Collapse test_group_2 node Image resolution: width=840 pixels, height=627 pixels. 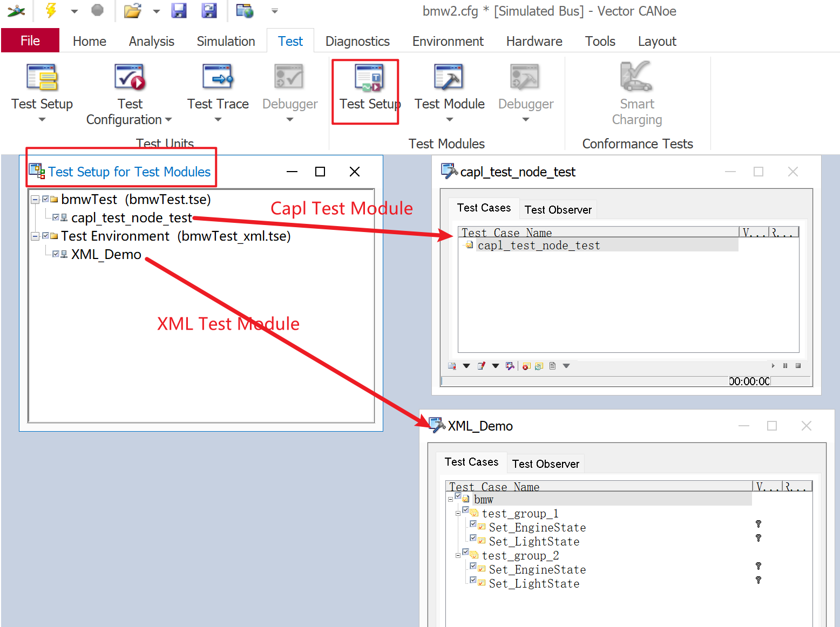458,555
